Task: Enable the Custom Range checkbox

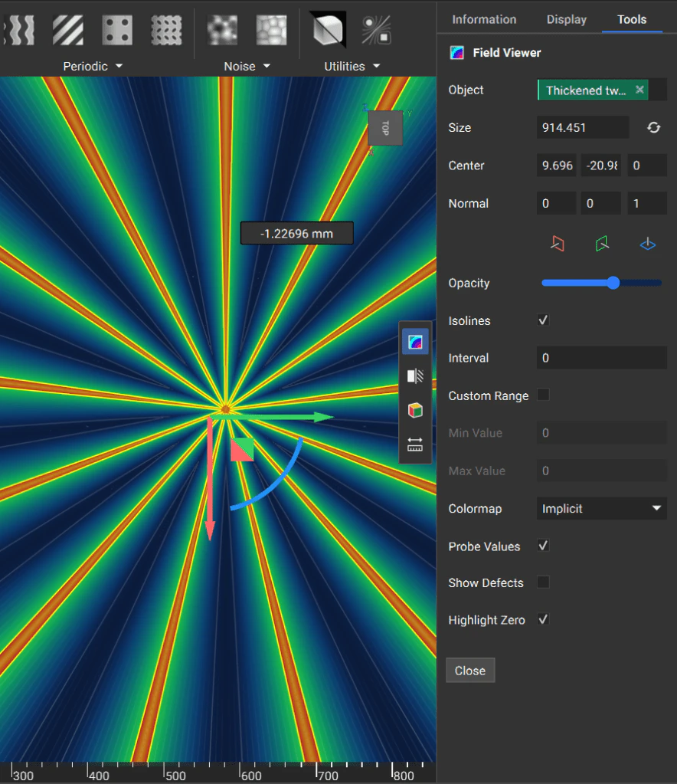Action: [543, 395]
